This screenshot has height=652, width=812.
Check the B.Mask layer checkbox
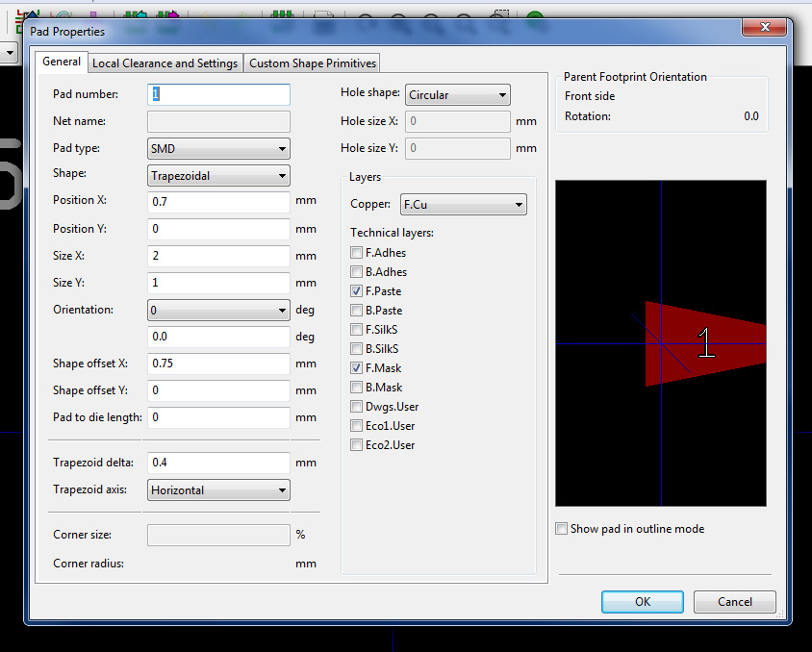click(356, 387)
